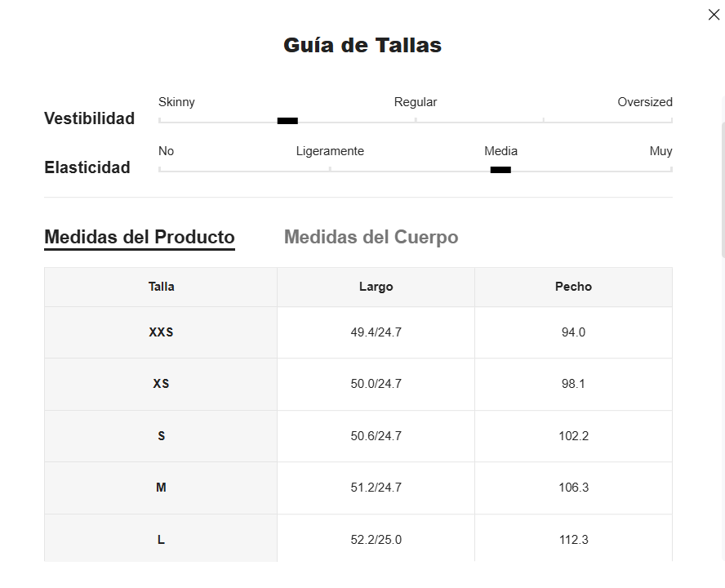Select the L size row

pyautogui.click(x=161, y=540)
